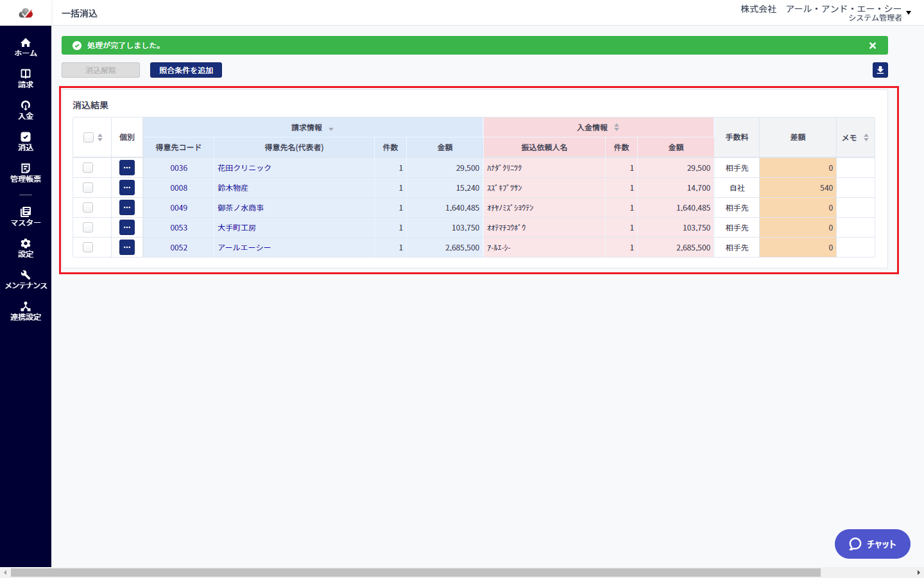The height and width of the screenshot is (578, 924).
Task: Check the row for customer code 0008
Action: (x=88, y=188)
